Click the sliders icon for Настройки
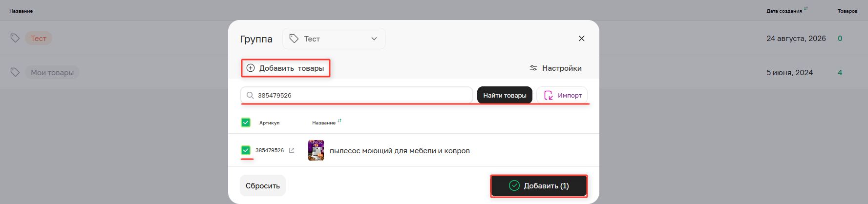 533,68
